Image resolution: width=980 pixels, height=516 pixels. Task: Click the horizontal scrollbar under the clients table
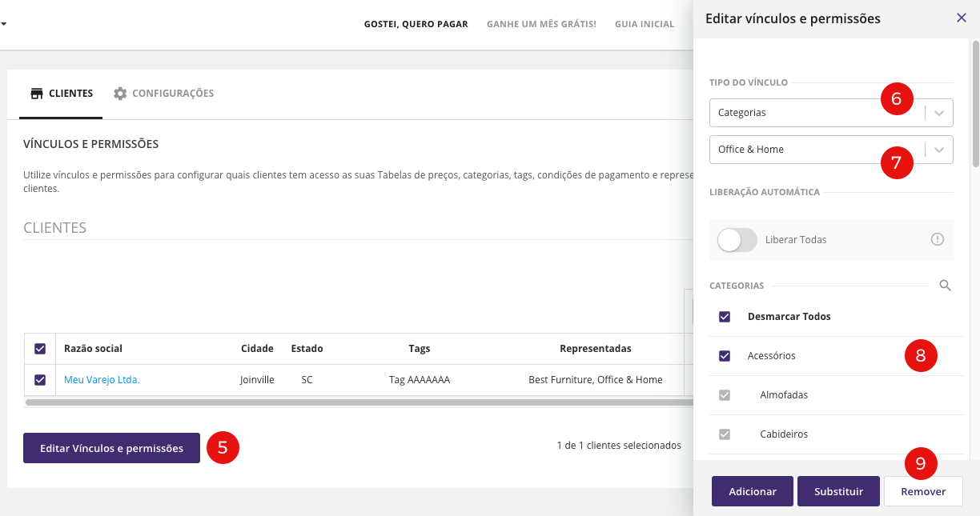point(359,402)
